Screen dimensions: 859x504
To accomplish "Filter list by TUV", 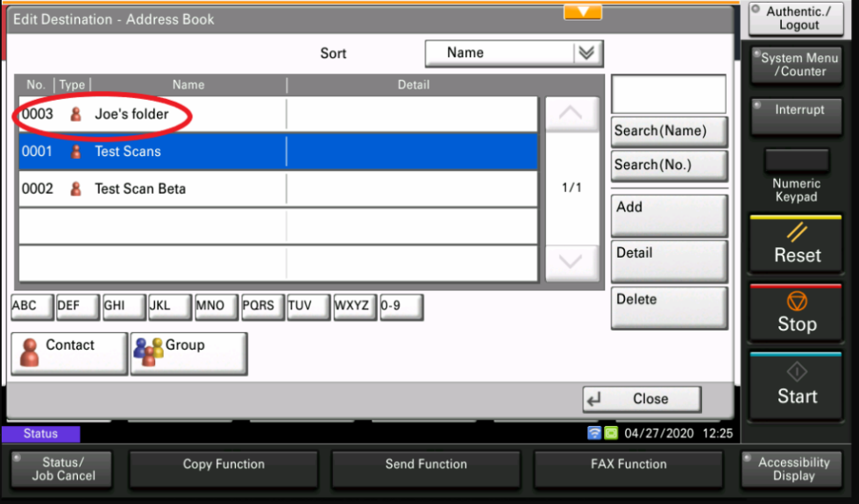I will [309, 306].
